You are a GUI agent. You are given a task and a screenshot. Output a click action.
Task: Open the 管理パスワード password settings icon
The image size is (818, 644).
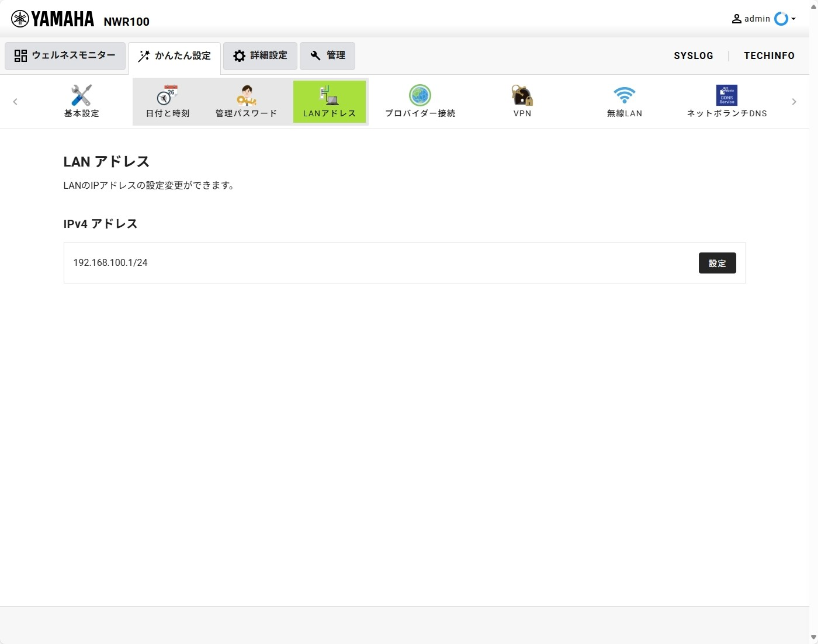point(246,101)
